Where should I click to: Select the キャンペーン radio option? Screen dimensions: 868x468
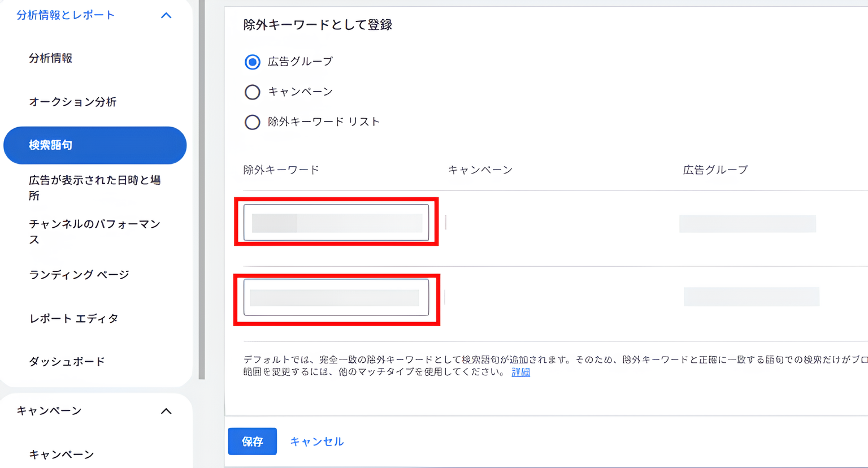coord(252,92)
